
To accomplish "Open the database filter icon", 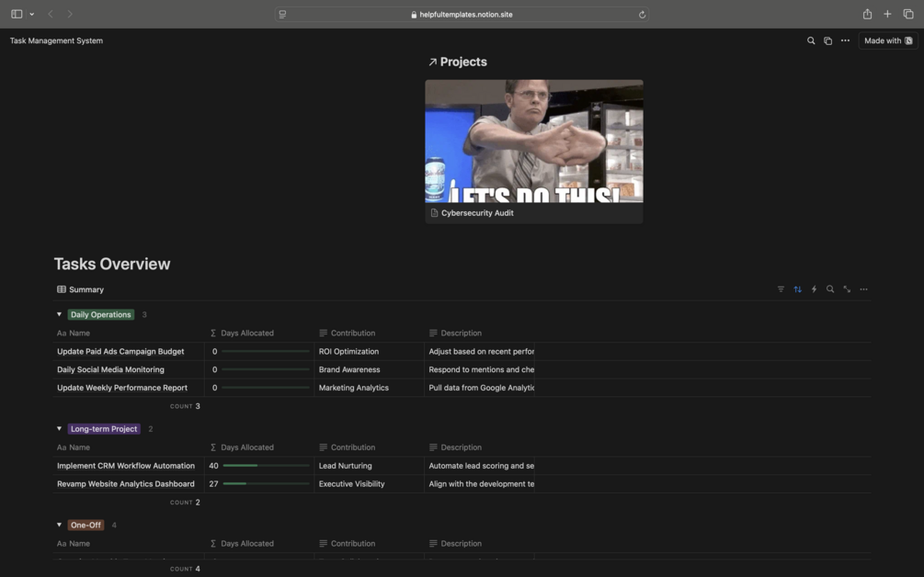I will coord(781,289).
